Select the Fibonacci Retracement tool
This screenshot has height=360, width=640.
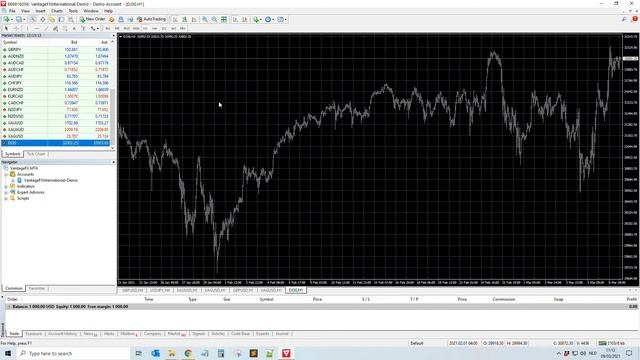64,29
